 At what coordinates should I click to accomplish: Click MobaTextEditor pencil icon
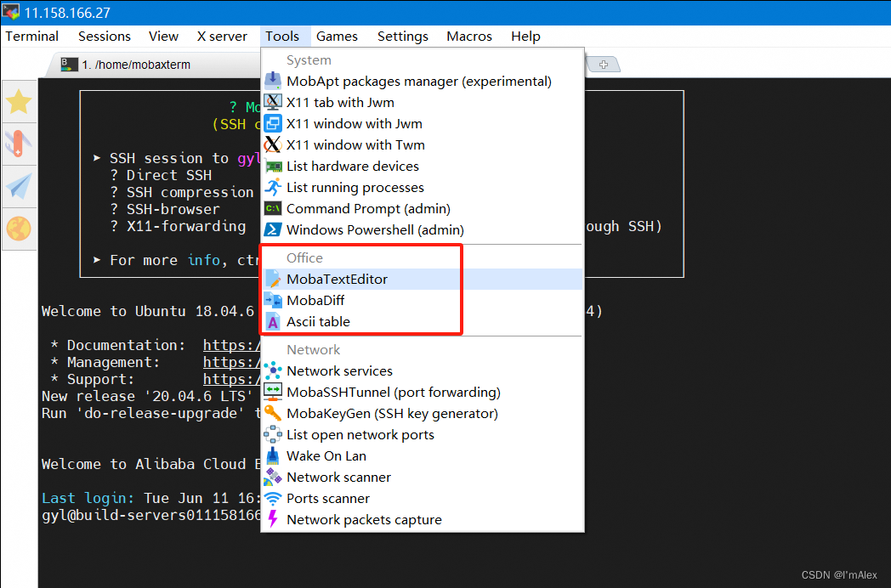[x=273, y=279]
